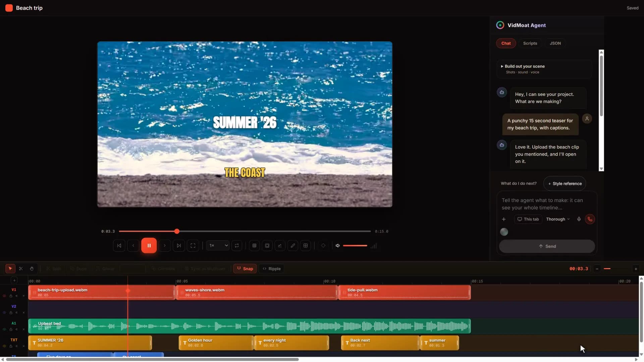Mute the preview volume speaker

pos(338,246)
